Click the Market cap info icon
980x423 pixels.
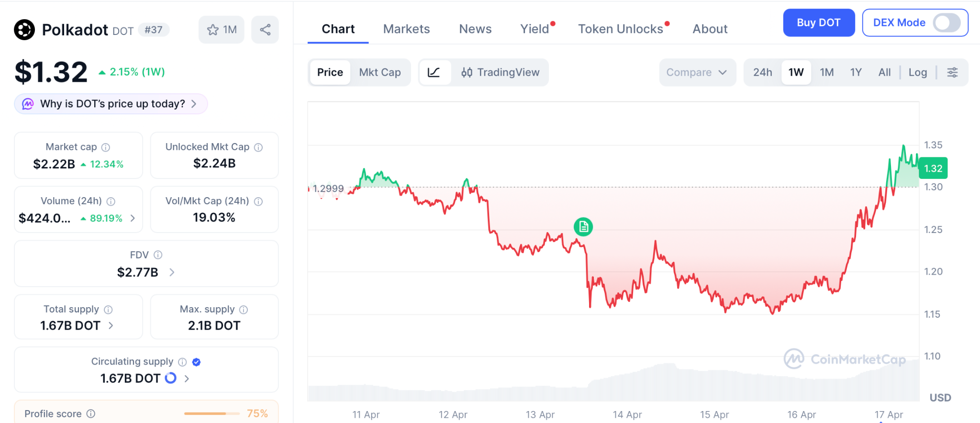(106, 147)
